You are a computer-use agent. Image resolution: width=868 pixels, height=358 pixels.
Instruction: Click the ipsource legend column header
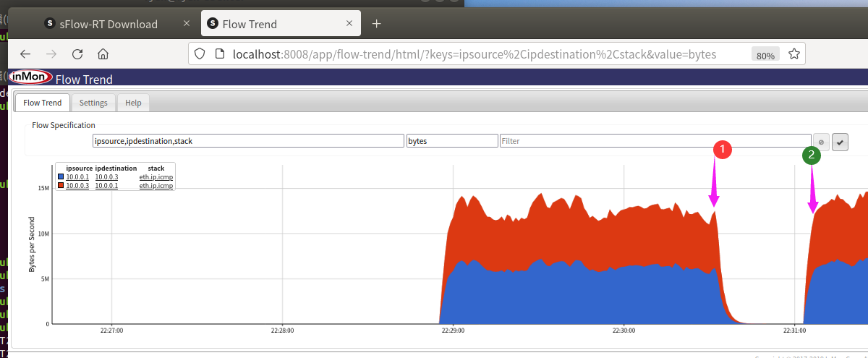pos(79,168)
